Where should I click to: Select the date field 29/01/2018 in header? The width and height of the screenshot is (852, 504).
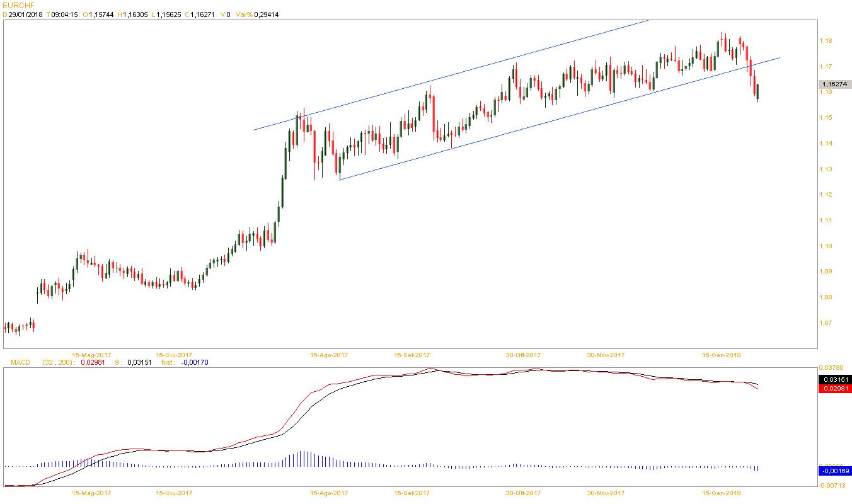tap(25, 14)
